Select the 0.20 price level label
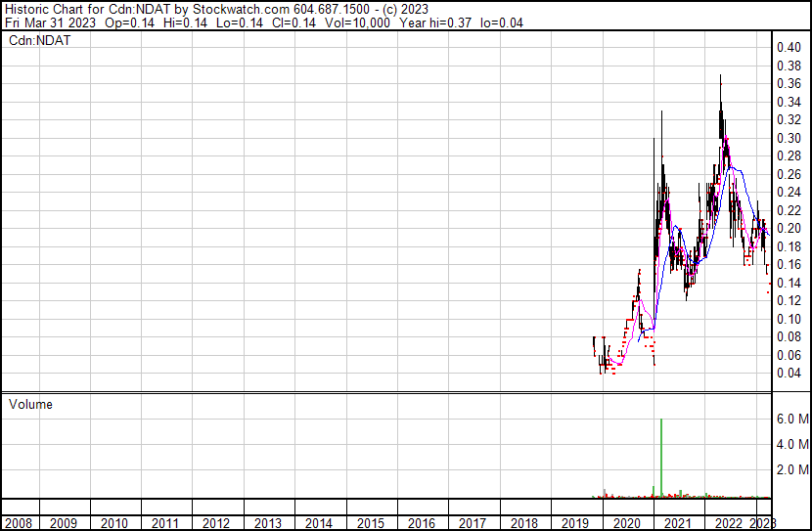This screenshot has height=531, width=812. tap(789, 228)
